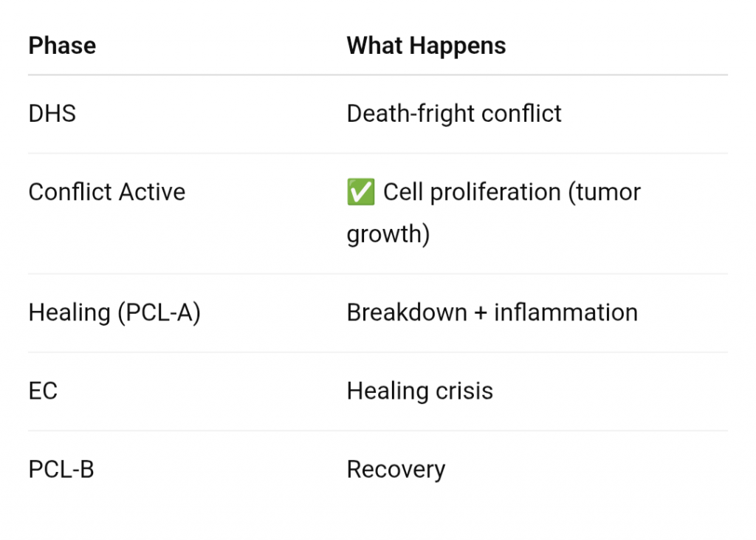Viewport: 756px width, 540px height.
Task: Click the What Happens column header
Action: tap(426, 46)
